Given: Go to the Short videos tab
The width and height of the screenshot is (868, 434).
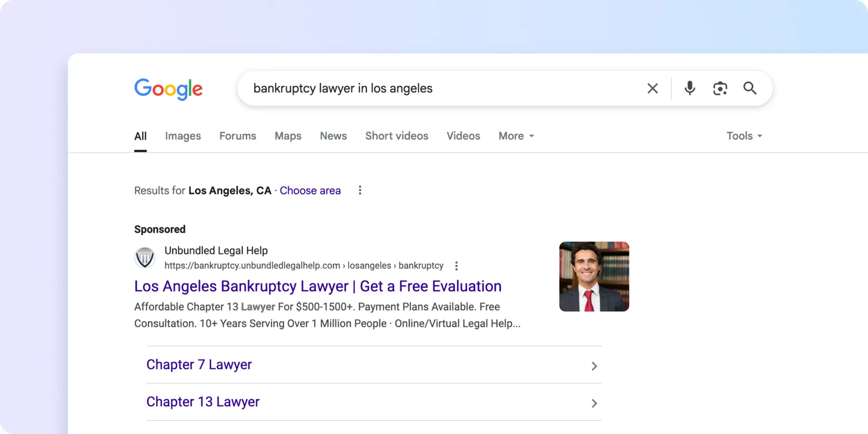Looking at the screenshot, I should pos(396,136).
